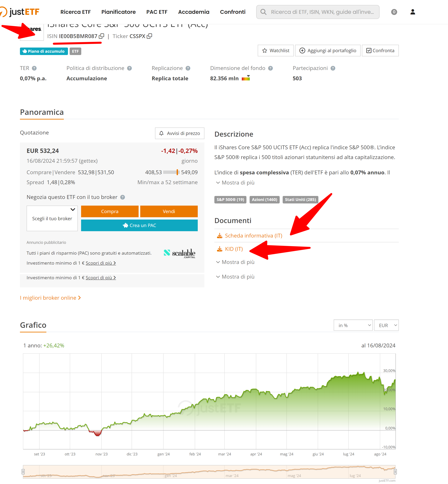Viewport: 448px width, 484px height.
Task: Click the fund size color indicator
Action: point(246,78)
